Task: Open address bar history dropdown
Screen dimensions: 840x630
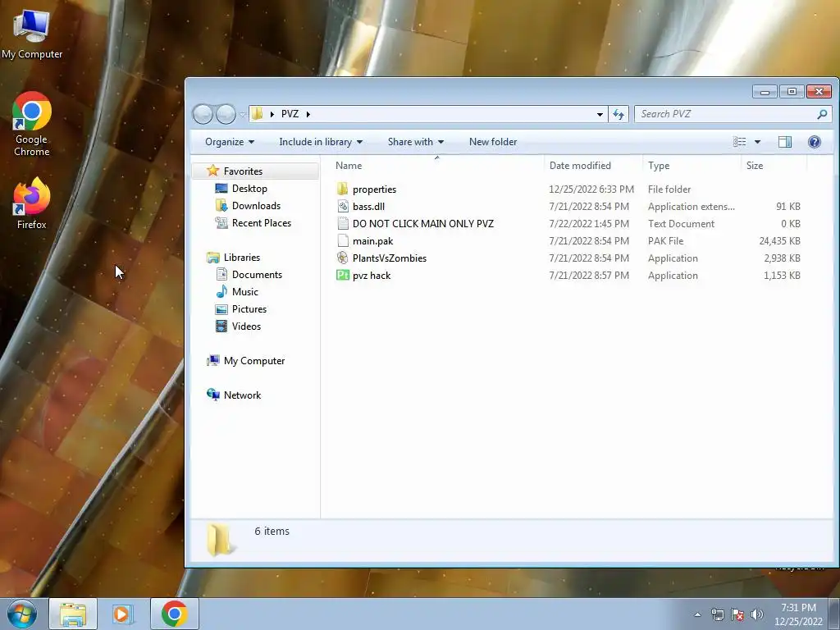Action: point(600,114)
